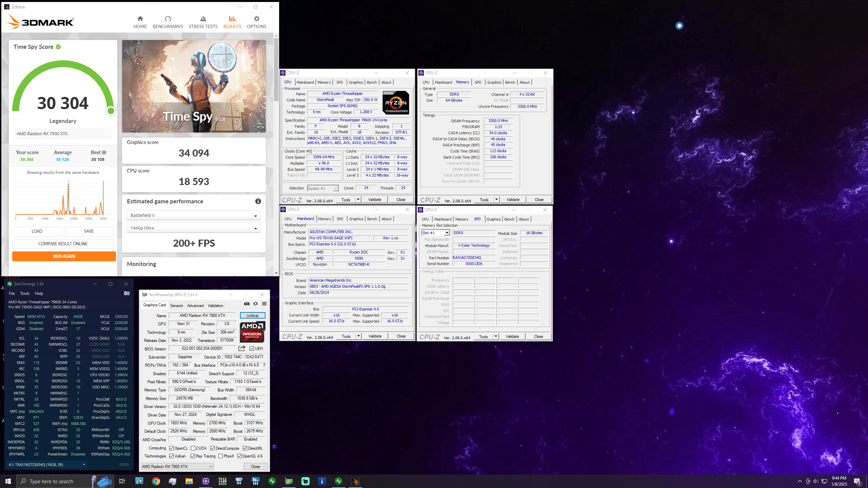Click SAVE button in 3DMark
Viewport: 868px width, 488px height.
[x=89, y=231]
